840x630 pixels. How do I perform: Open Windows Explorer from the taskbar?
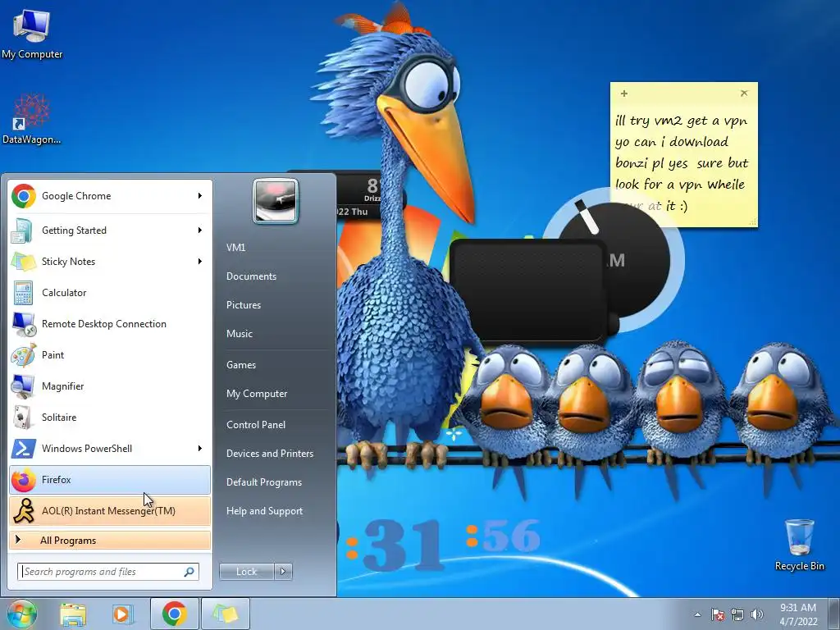(x=73, y=614)
